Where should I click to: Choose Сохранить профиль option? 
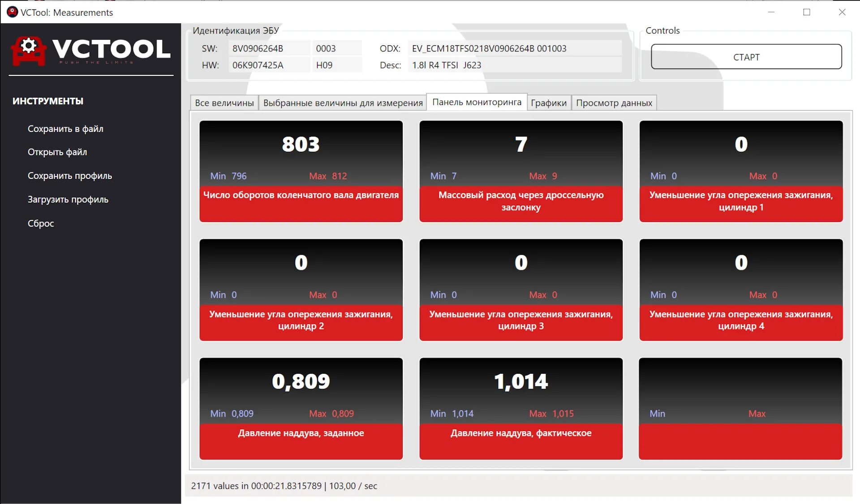click(x=70, y=176)
